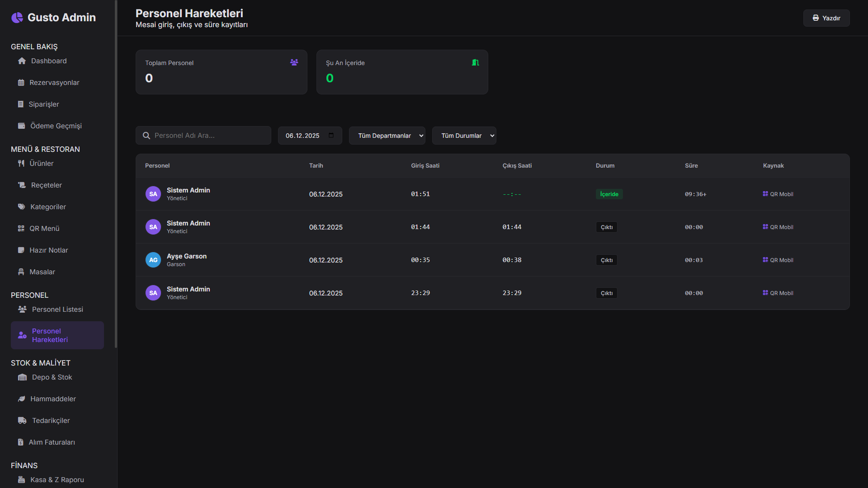Click the Ayşe Garson name

coord(187,256)
